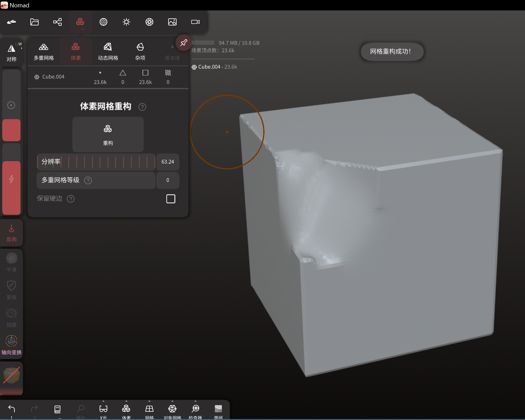Toggle X光 x-ray view
Screen dimensions: 525x420
tap(103, 411)
